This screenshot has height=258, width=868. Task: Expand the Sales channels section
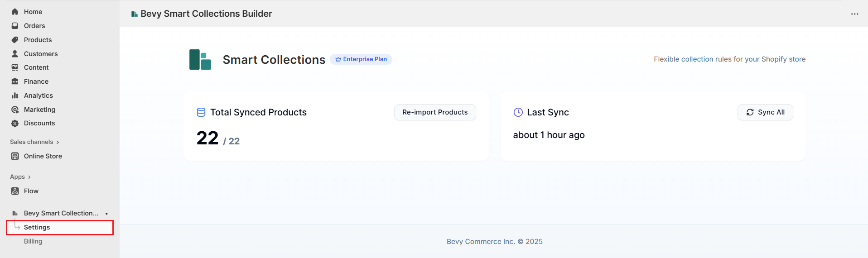point(58,142)
